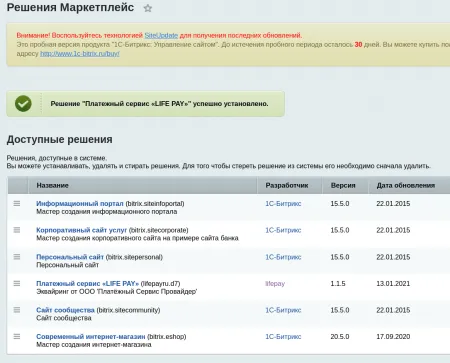Select date 17.09.2020 cell
450x363 pixels.
pyautogui.click(x=393, y=337)
